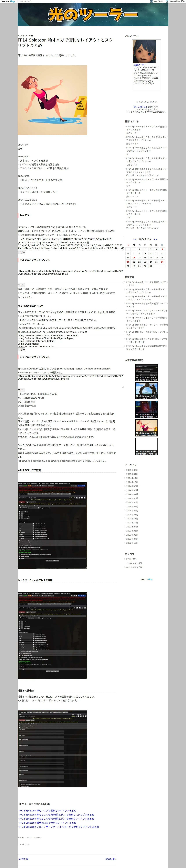Select October 14 in the calendar

coord(134,258)
